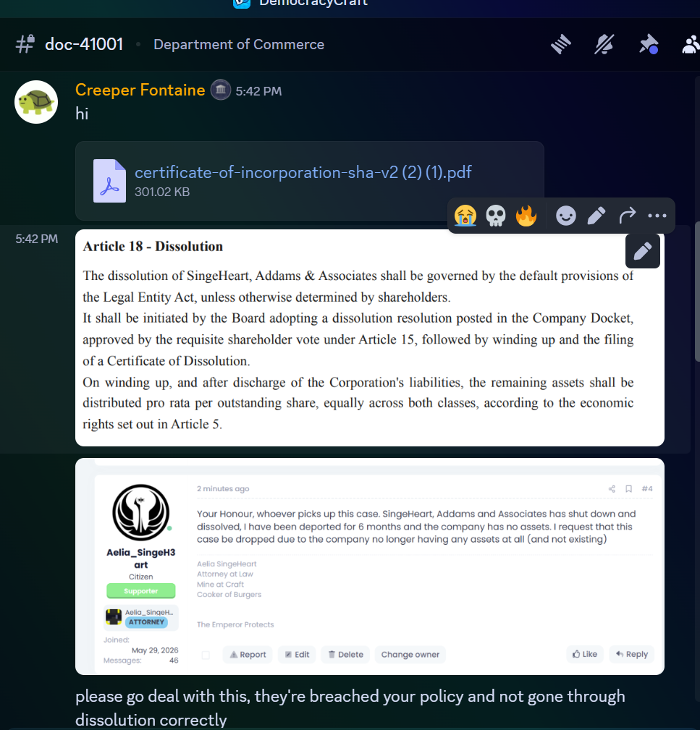The width and height of the screenshot is (700, 730).
Task: React with the fire emoji
Action: pos(526,216)
